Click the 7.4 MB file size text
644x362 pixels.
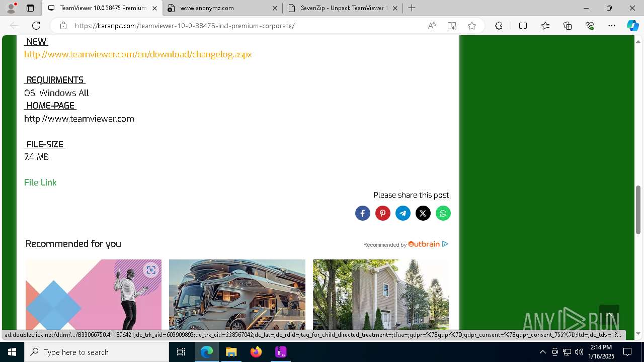pyautogui.click(x=36, y=157)
